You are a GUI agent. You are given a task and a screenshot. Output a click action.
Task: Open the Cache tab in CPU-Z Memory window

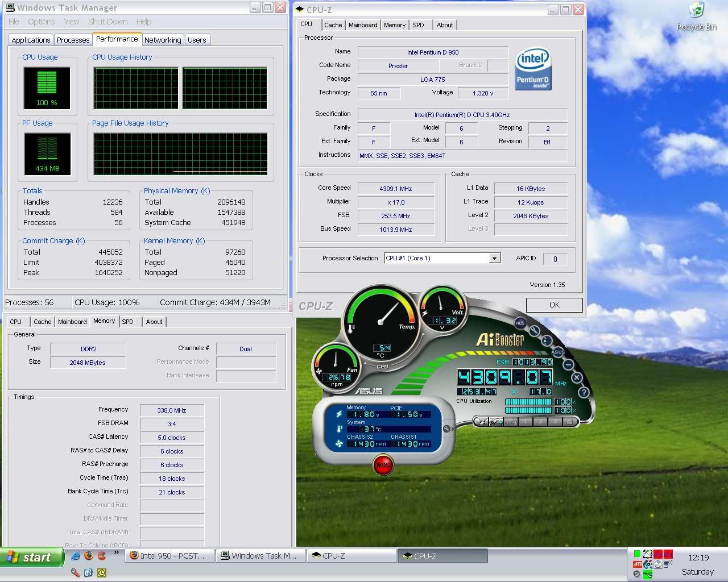pyautogui.click(x=43, y=322)
